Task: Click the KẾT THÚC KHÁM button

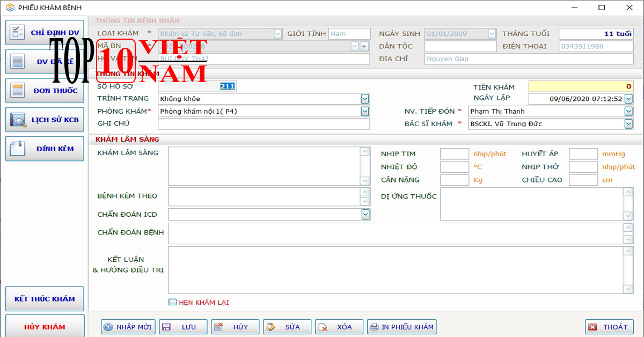Action: pos(45,299)
